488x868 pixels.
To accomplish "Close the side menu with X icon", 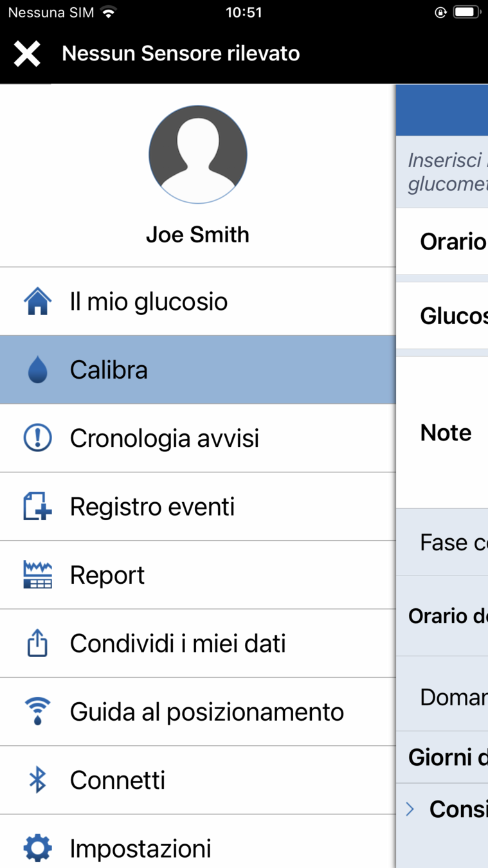I will (27, 54).
